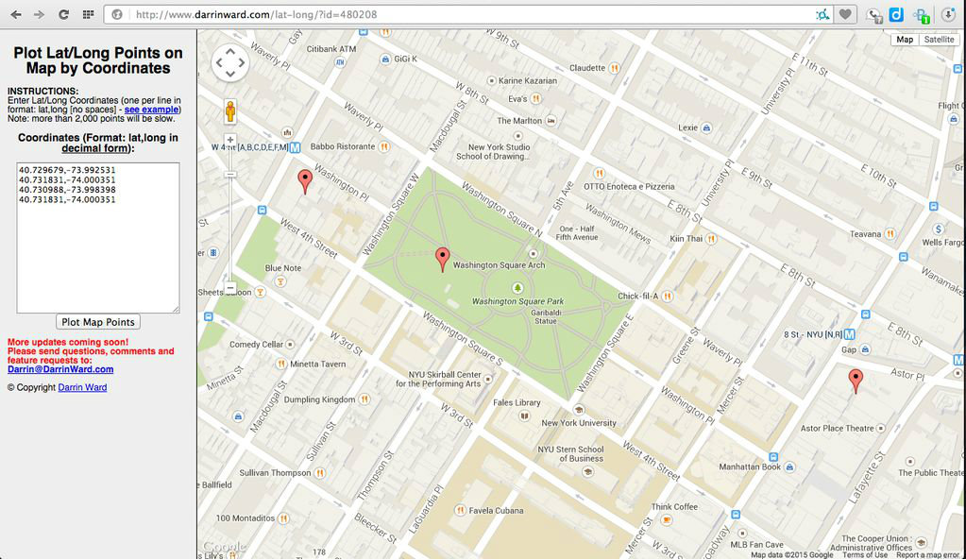Click the Teavana restaurant icon

click(890, 234)
